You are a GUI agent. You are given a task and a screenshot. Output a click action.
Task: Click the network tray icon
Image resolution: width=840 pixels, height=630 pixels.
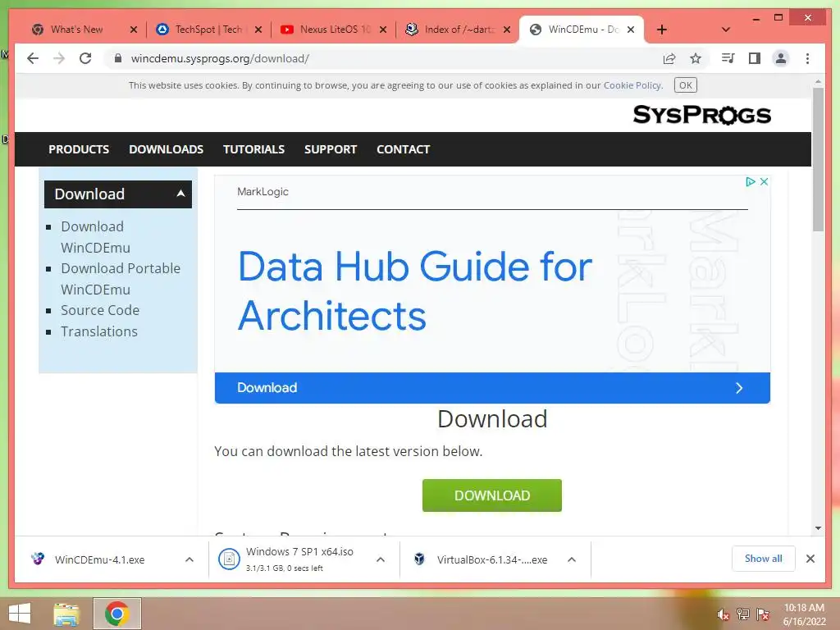(743, 614)
